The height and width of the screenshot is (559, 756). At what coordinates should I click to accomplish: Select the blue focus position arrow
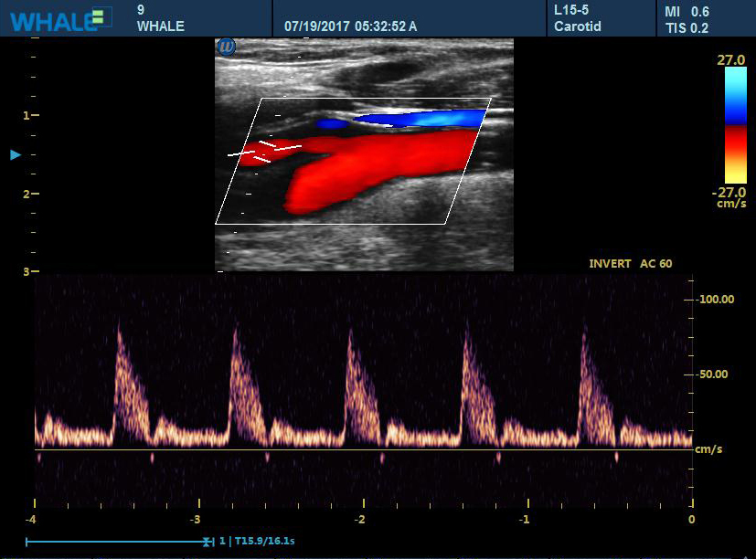(x=15, y=155)
